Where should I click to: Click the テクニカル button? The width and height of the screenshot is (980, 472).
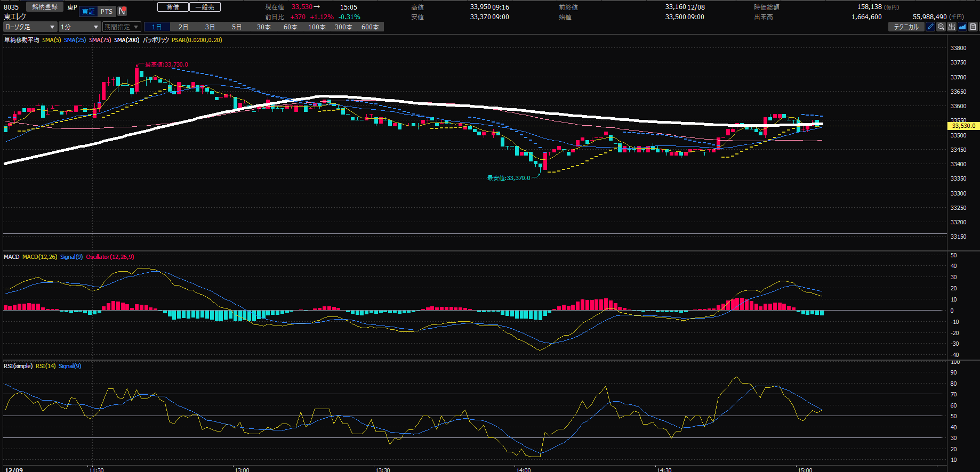click(906, 27)
